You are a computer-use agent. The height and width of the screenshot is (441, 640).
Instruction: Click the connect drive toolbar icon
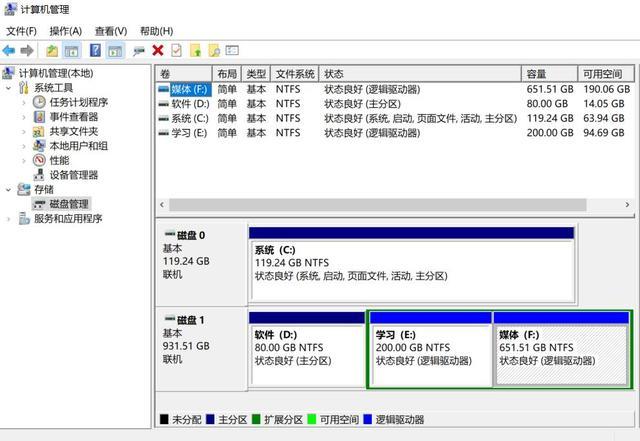[x=139, y=51]
